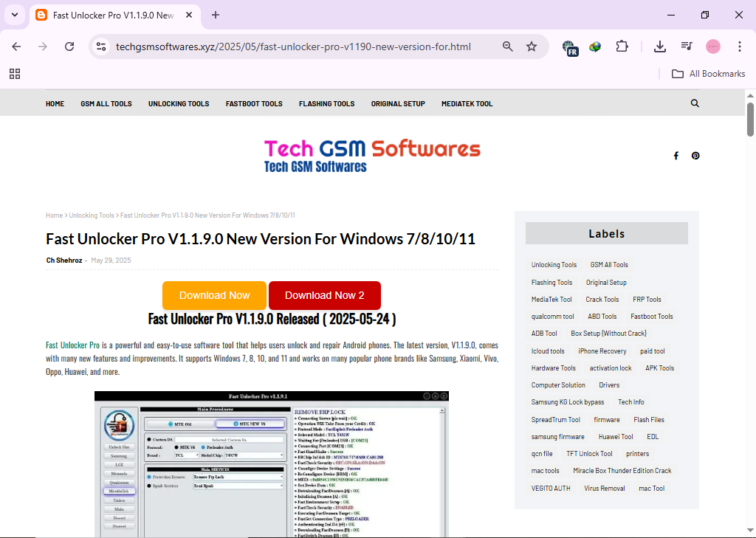The image size is (756, 538).
Task: Open the site search magnifier icon
Action: click(695, 103)
